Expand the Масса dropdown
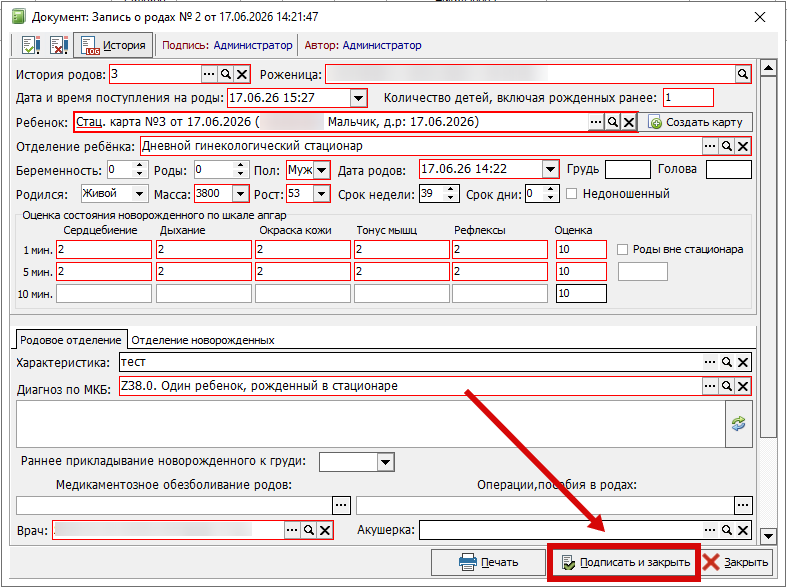Image resolution: width=787 pixels, height=588 pixels. [240, 194]
